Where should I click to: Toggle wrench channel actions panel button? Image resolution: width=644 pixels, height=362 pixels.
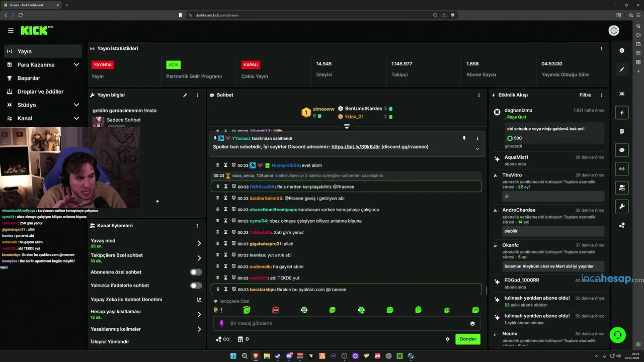(x=622, y=206)
